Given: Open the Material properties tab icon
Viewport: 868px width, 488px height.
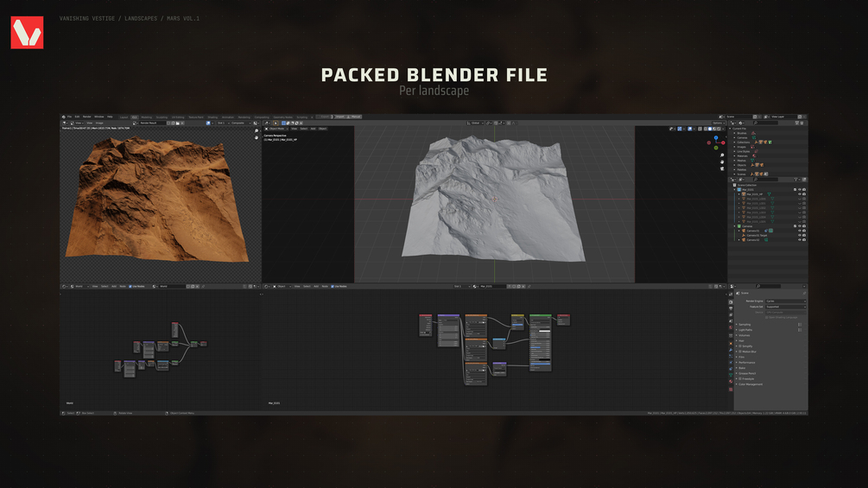Looking at the screenshot, I should tap(731, 381).
